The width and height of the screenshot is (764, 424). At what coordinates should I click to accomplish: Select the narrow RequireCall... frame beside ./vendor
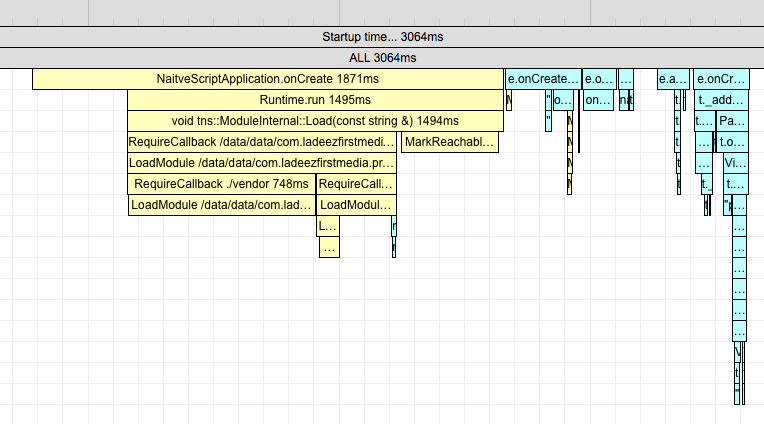356,184
